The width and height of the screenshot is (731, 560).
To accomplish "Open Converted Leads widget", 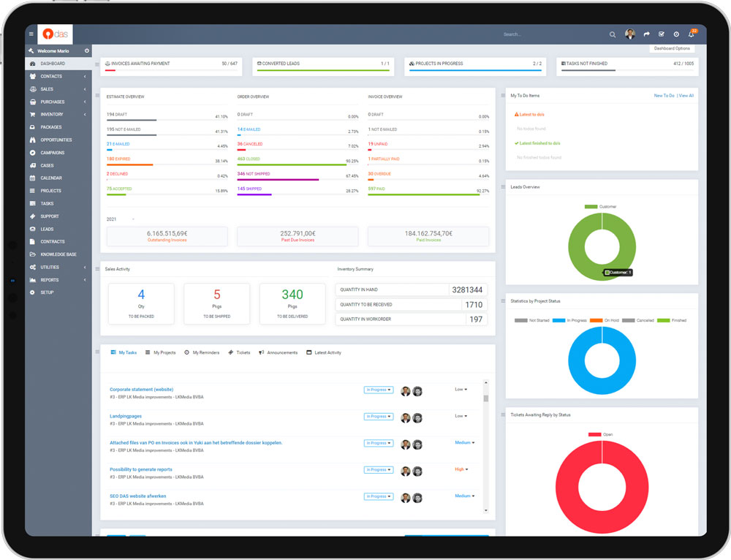I will tap(323, 67).
